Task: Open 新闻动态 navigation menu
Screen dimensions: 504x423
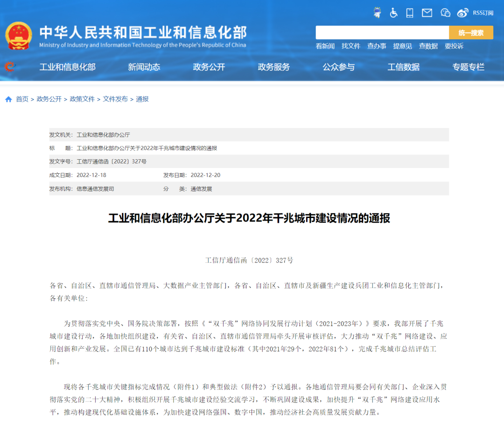Action: (x=144, y=67)
